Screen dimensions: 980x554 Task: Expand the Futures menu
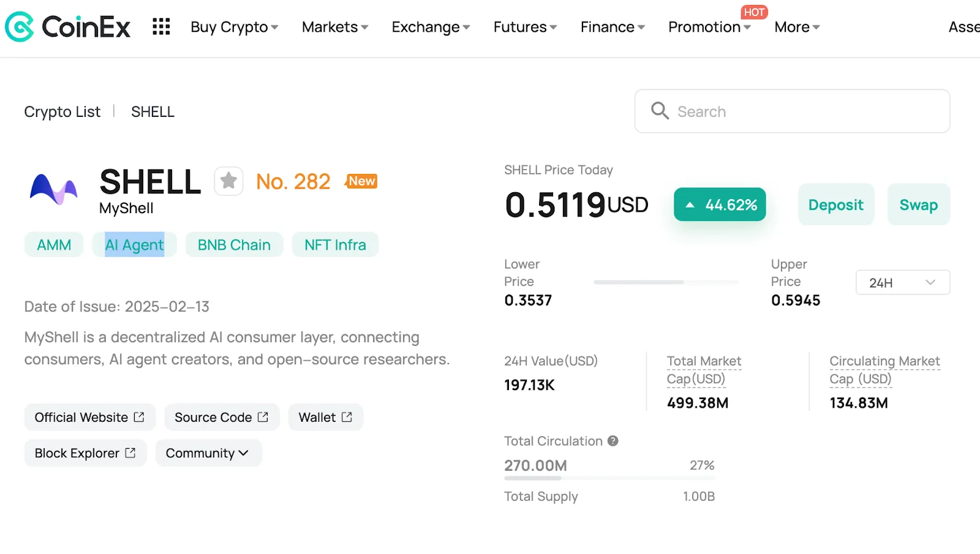pos(525,27)
